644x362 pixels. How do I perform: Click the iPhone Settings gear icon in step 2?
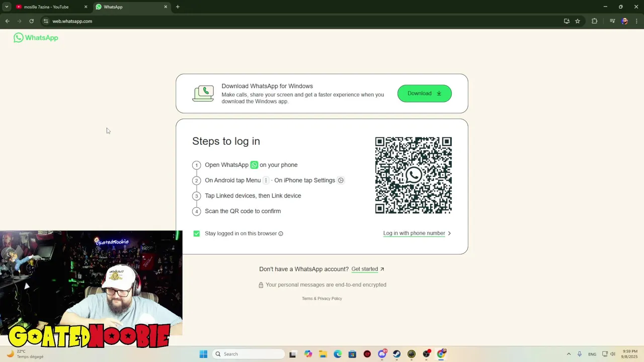[341, 180]
